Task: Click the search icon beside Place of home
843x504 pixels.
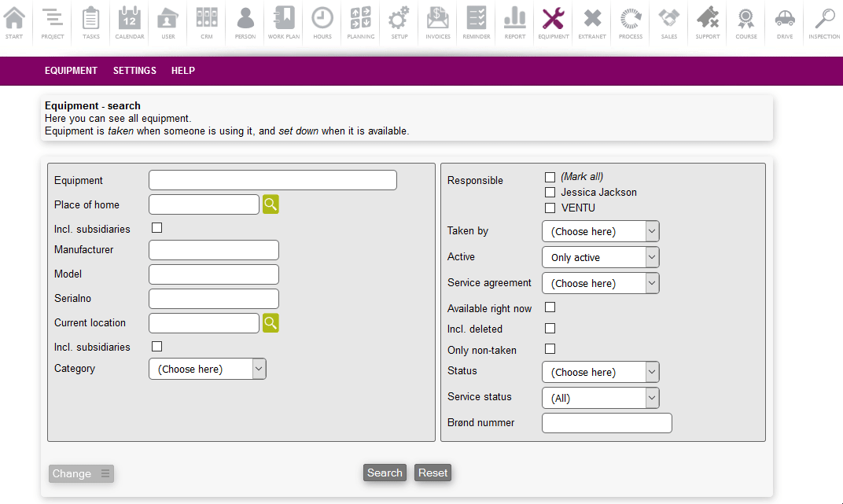Action: pos(271,204)
